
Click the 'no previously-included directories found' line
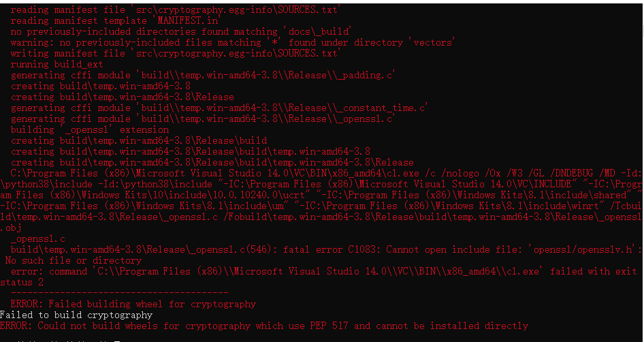click(181, 31)
